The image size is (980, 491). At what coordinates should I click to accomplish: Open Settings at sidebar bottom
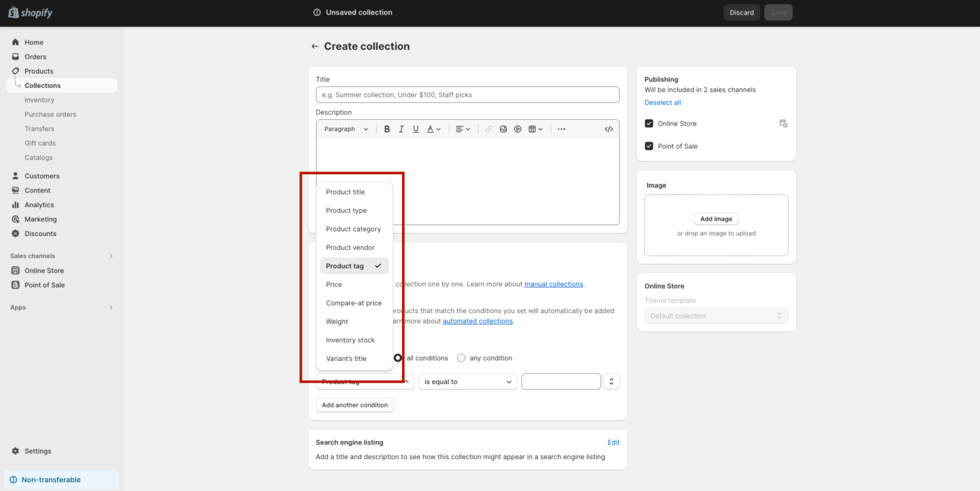coord(38,451)
